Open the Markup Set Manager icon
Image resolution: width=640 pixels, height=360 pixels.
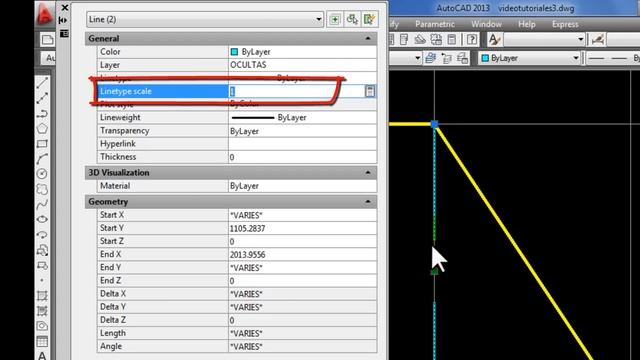[x=436, y=40]
